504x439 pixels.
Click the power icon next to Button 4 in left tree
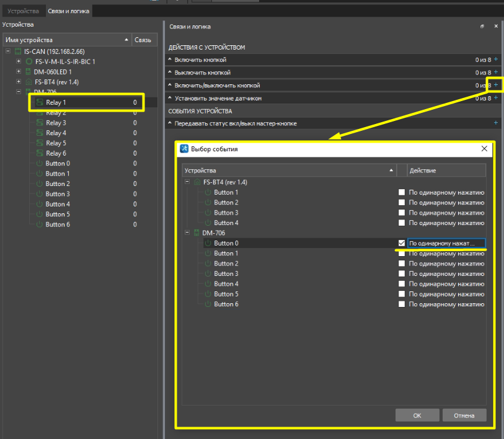(40, 204)
